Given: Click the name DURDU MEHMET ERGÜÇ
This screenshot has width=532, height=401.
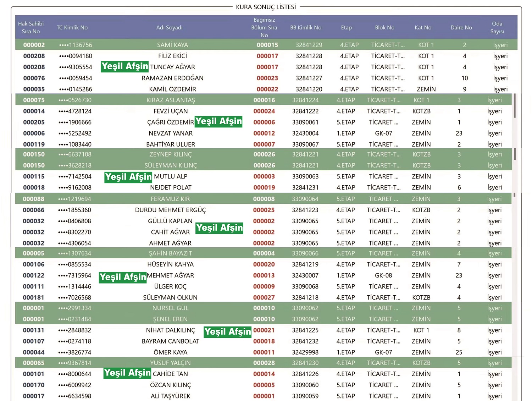Looking at the screenshot, I should coord(170,210).
